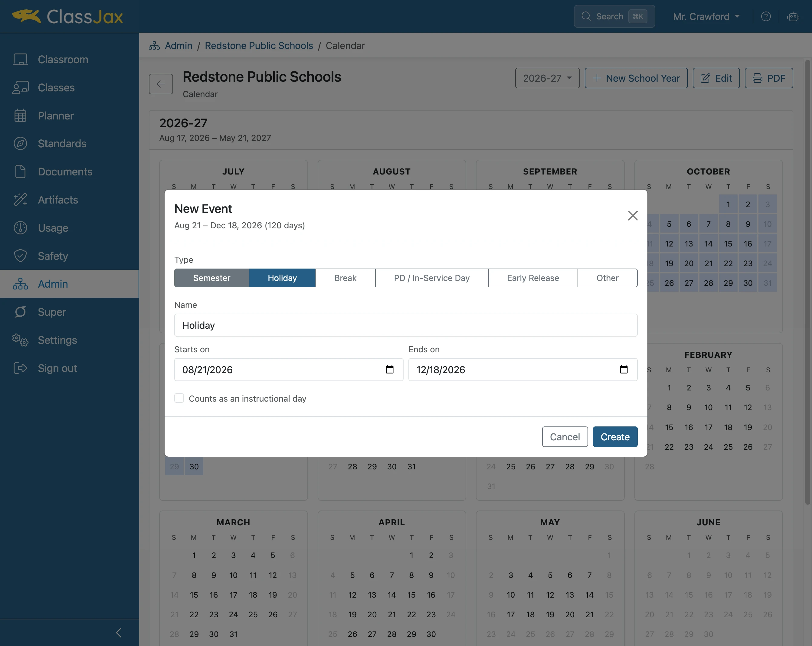
Task: Click the Create button
Action: click(x=615, y=437)
